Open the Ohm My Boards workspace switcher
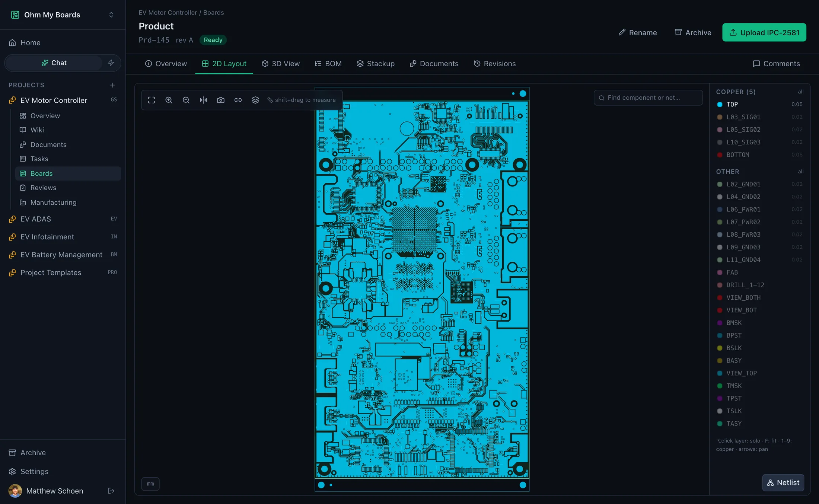 tap(63, 15)
